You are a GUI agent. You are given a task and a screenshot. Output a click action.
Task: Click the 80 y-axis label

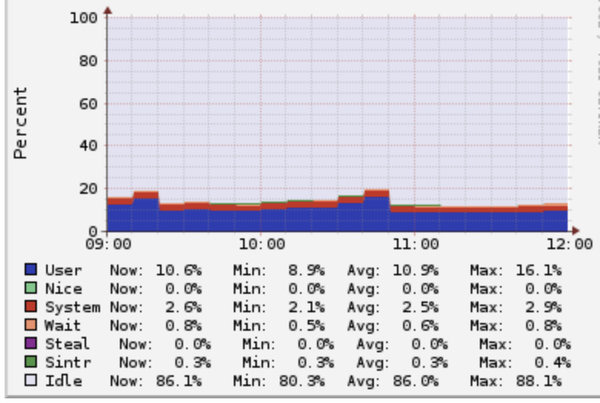(x=88, y=60)
